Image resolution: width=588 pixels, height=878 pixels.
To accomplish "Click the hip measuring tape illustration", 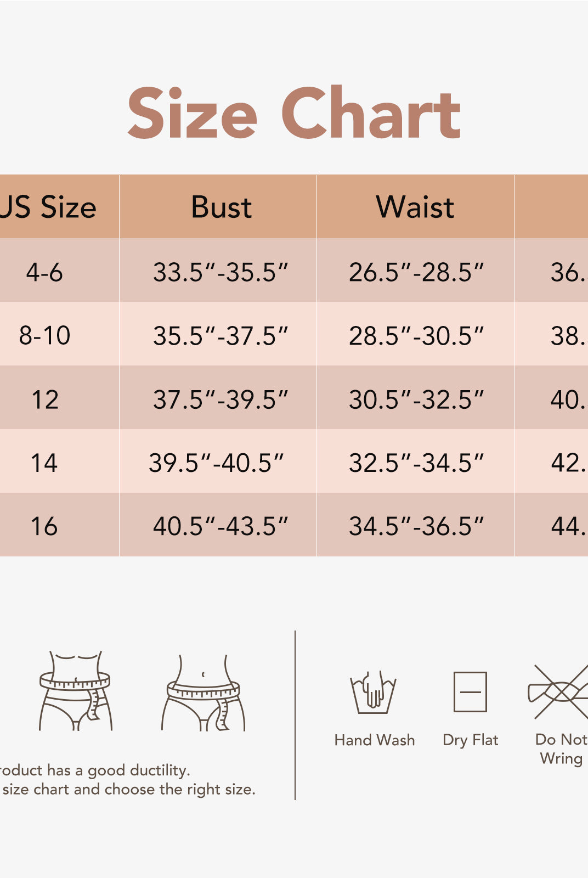I will click(203, 693).
